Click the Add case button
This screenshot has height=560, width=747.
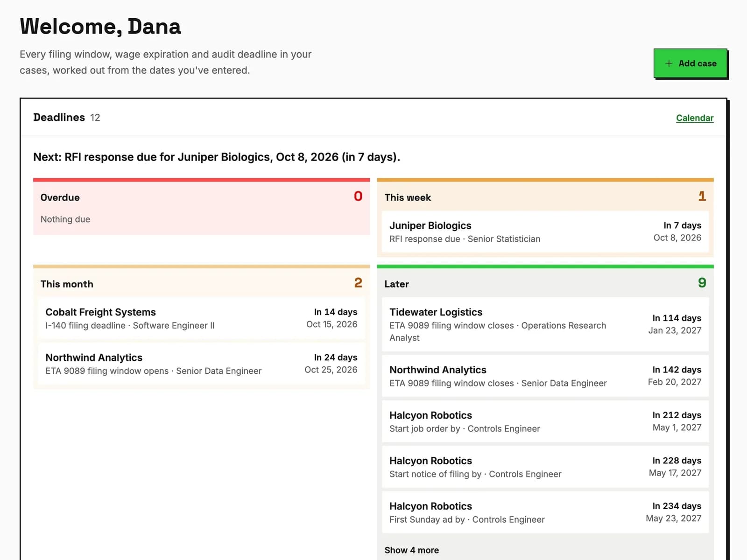[x=690, y=63]
